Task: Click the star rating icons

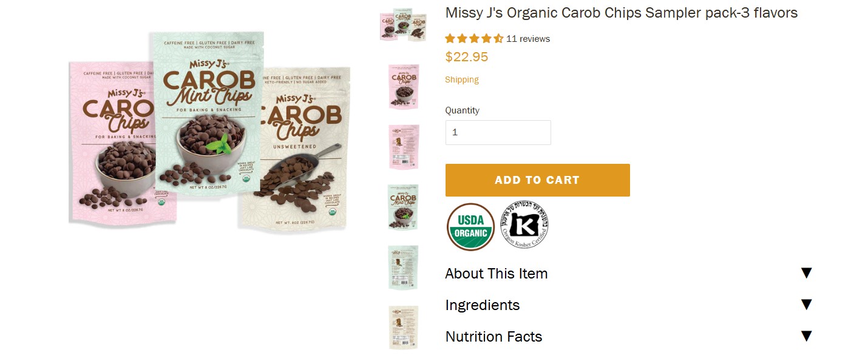Action: (474, 39)
